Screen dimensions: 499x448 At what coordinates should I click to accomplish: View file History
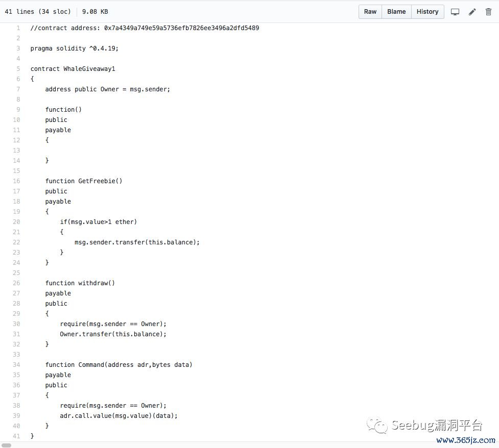coord(427,12)
